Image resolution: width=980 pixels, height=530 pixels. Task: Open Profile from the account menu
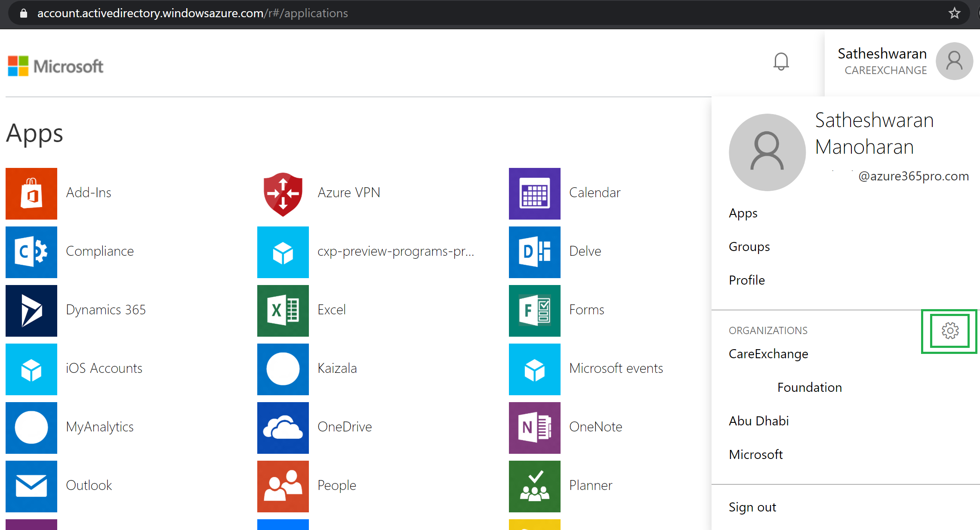click(747, 280)
